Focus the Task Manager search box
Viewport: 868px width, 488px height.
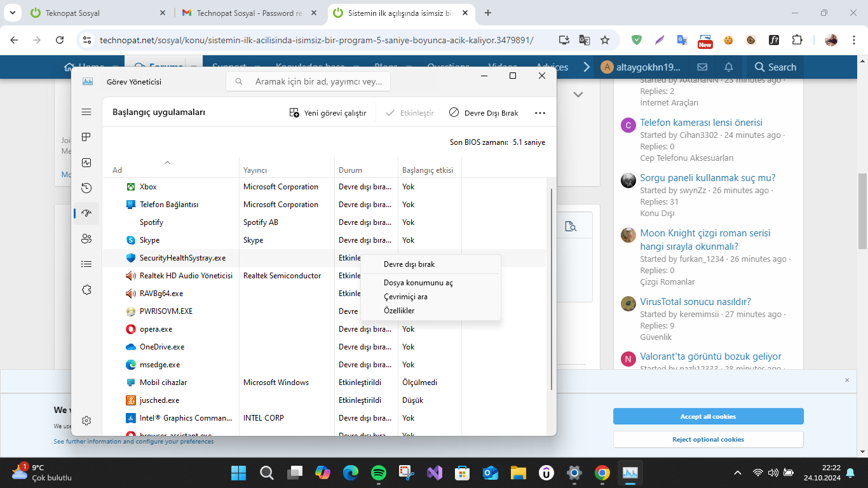pyautogui.click(x=308, y=81)
